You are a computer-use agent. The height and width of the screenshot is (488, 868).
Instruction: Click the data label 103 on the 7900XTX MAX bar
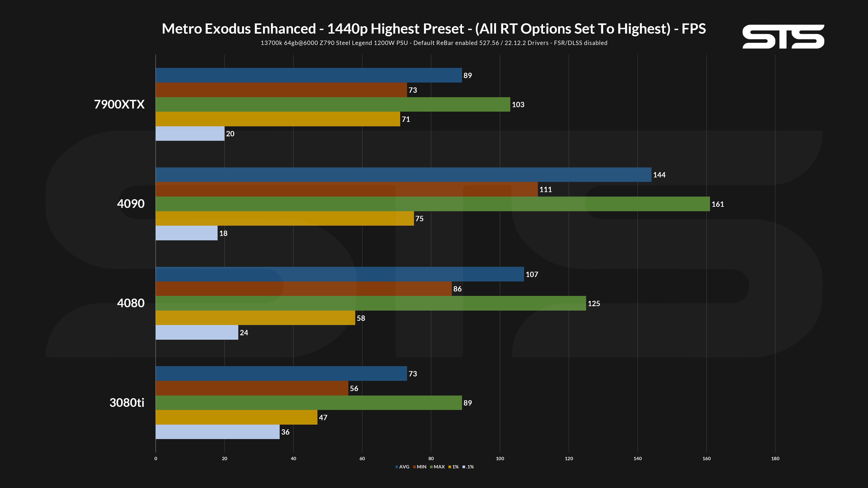pos(518,104)
